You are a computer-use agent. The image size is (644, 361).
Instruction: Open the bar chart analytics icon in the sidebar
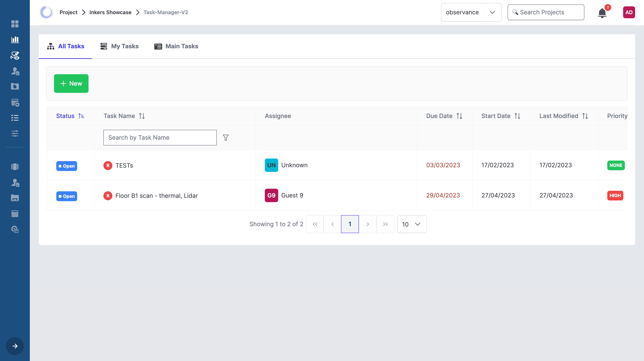(x=15, y=40)
